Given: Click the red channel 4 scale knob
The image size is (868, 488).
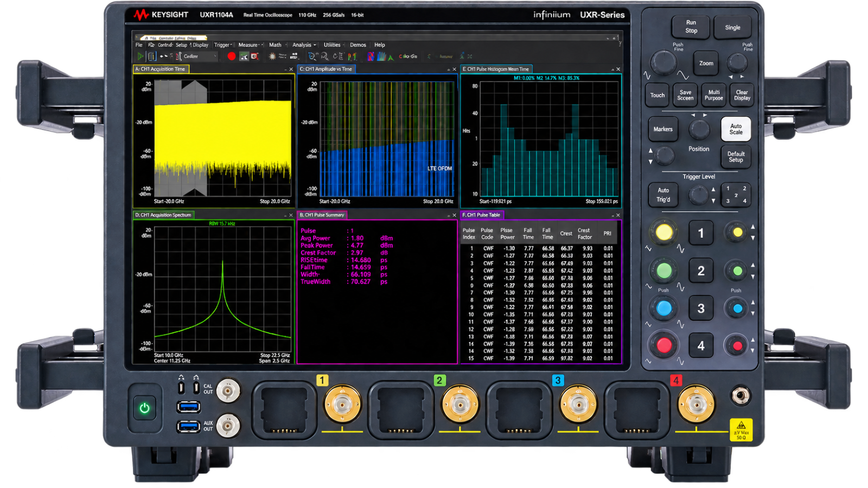Looking at the screenshot, I should tap(664, 345).
